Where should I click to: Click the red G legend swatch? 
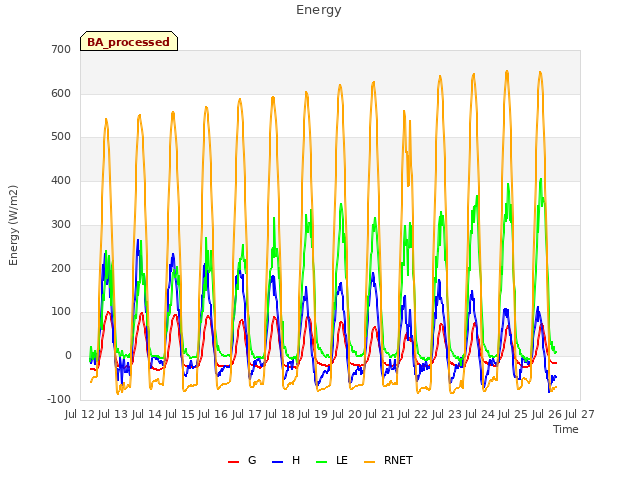[233, 462]
